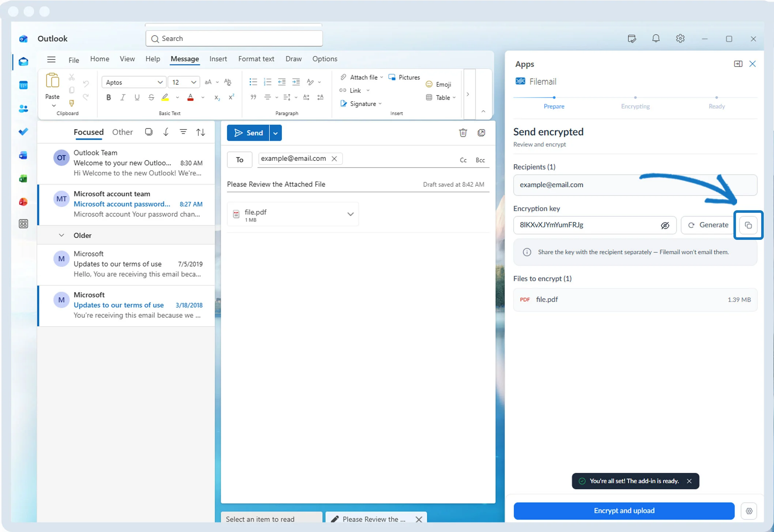Image resolution: width=774 pixels, height=532 pixels.
Task: Click the Send button
Action: [248, 133]
